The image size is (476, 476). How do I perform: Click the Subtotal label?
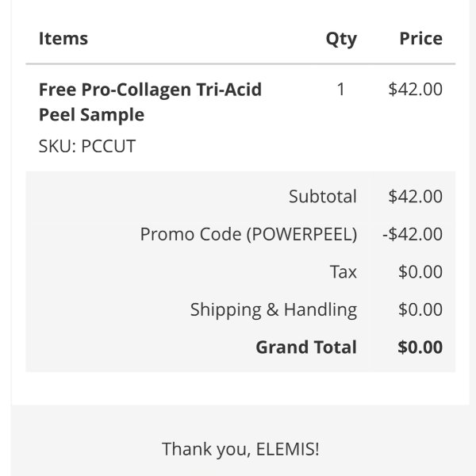(323, 197)
